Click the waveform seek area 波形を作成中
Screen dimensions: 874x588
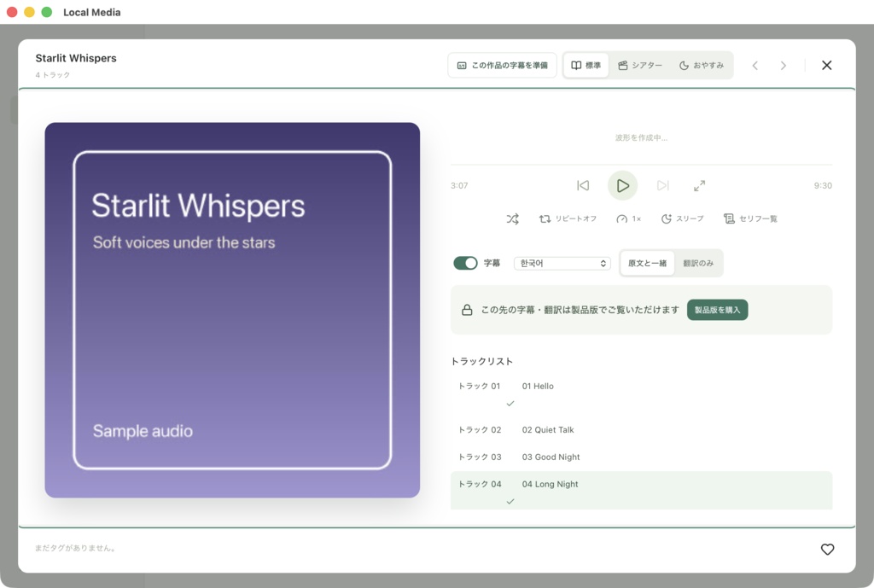point(641,137)
